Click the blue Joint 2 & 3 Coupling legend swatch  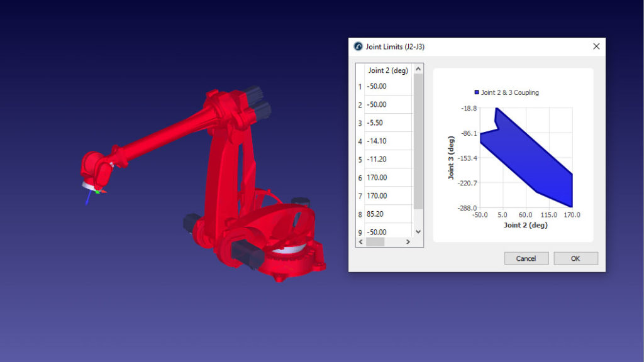point(477,92)
